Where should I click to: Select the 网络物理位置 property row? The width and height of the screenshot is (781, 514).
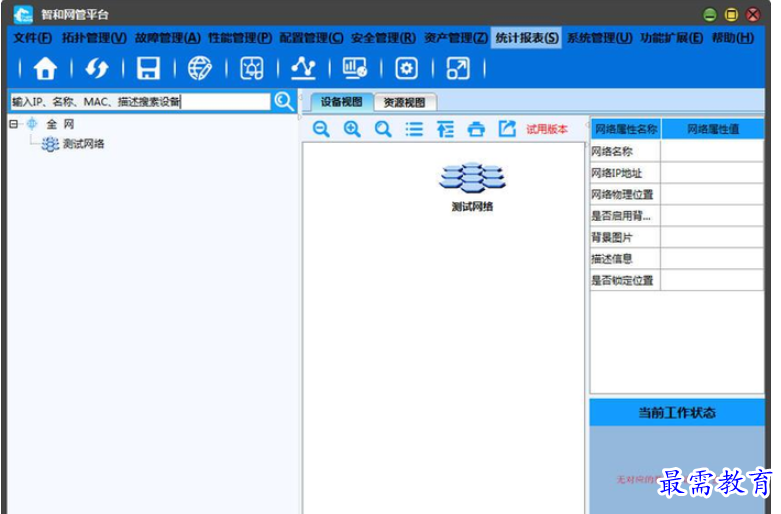[677, 194]
